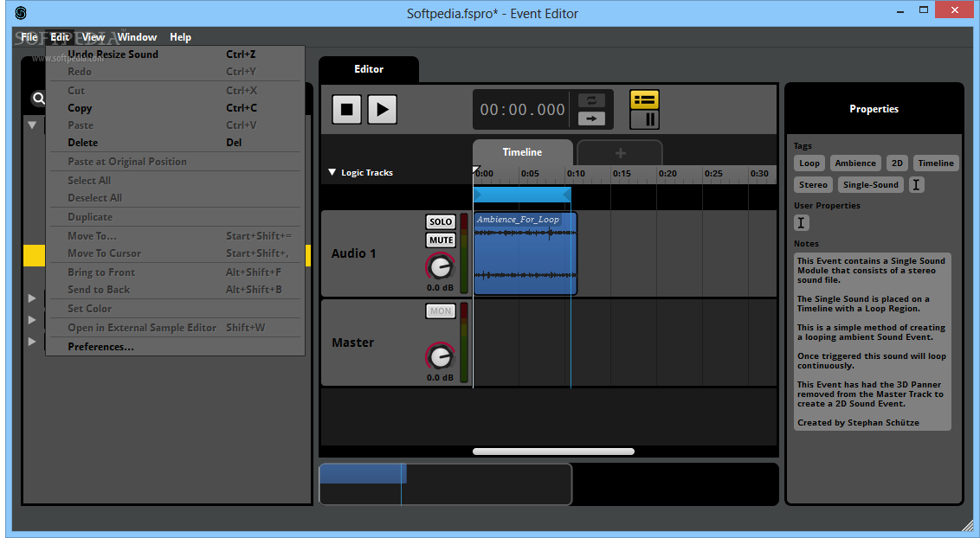Click the Audio 1 level meter
This screenshot has width=980, height=538.
pyautogui.click(x=464, y=253)
